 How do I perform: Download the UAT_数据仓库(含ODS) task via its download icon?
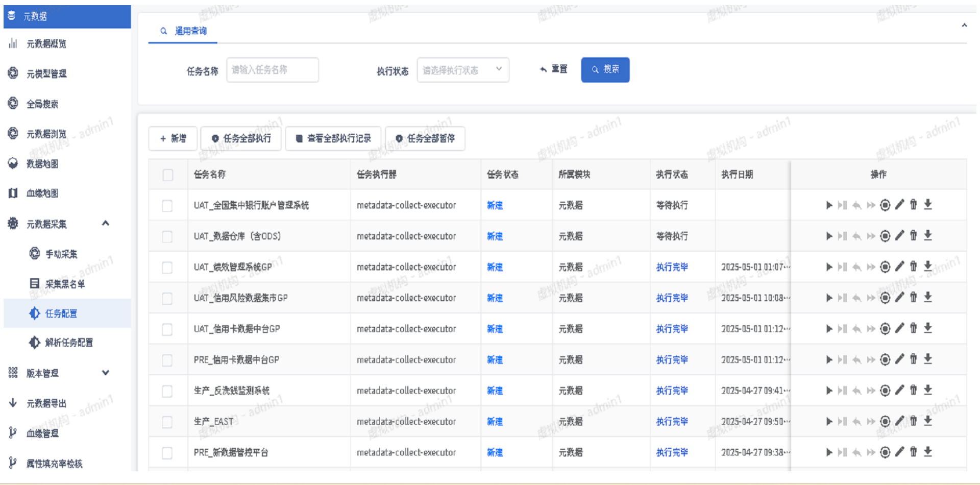click(928, 235)
